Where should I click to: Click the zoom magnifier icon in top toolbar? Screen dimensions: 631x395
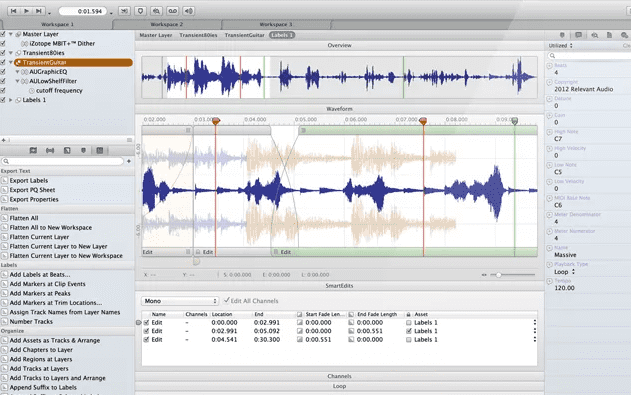157,11
